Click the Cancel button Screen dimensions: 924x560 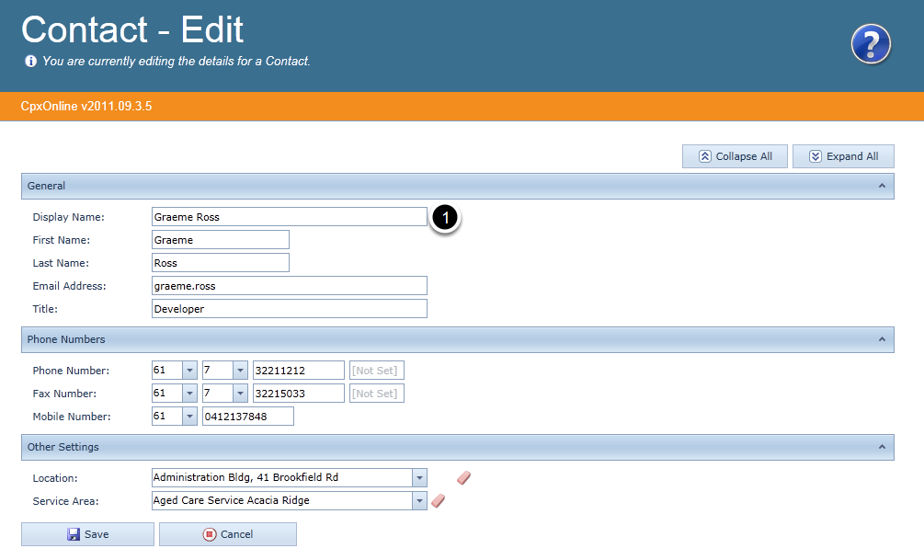[x=227, y=534]
